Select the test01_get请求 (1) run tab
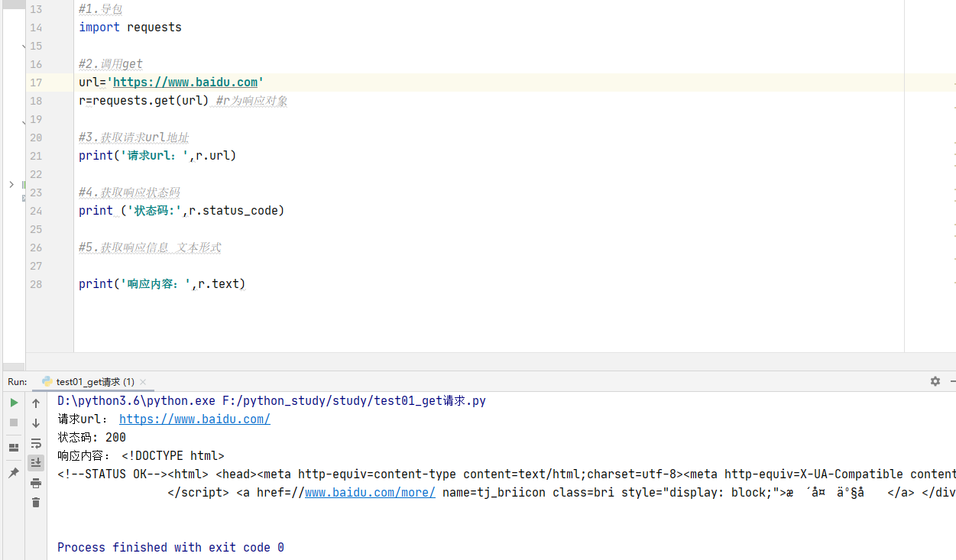The height and width of the screenshot is (560, 956). click(95, 382)
